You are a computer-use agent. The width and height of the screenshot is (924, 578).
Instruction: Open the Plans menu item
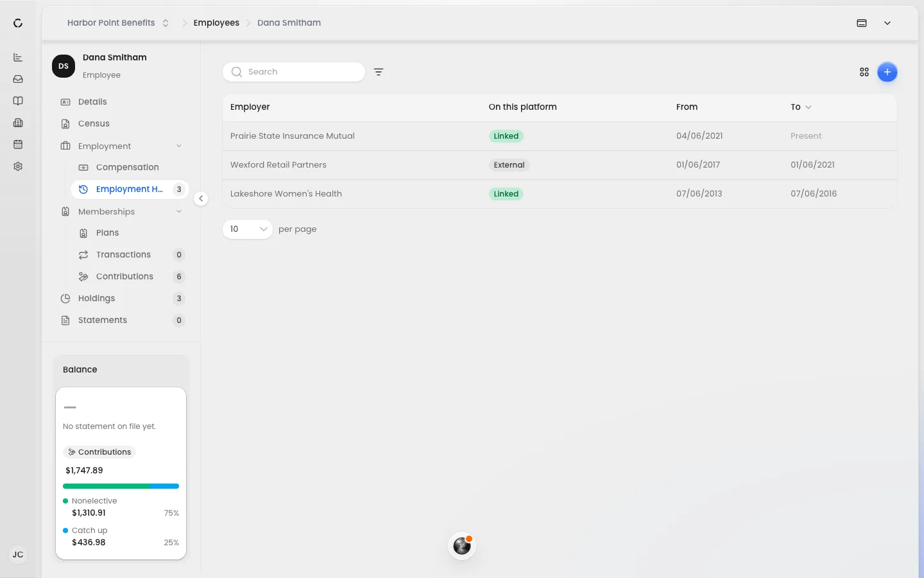(x=130, y=233)
